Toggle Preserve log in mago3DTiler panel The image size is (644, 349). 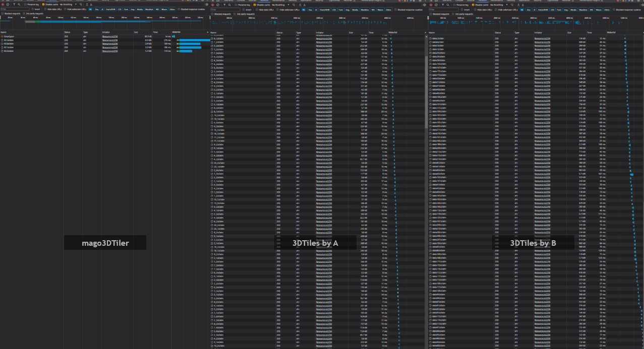coord(25,5)
